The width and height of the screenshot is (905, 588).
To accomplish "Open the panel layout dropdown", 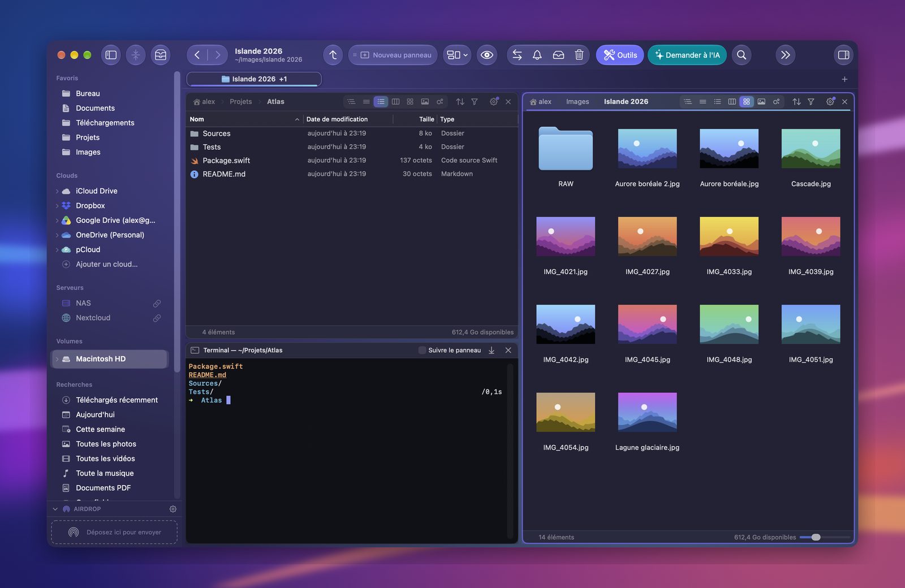I will coord(457,55).
